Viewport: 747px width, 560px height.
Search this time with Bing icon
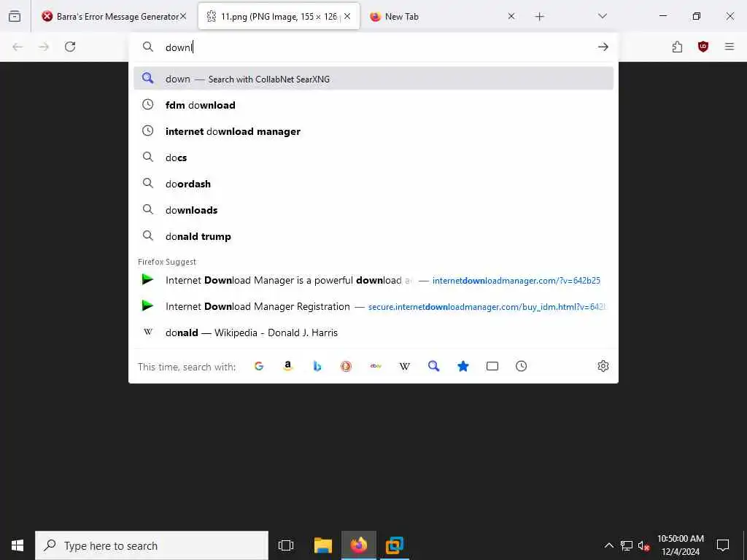[317, 366]
